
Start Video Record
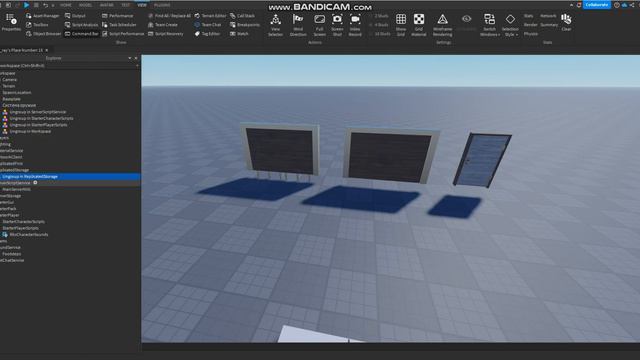pos(355,25)
